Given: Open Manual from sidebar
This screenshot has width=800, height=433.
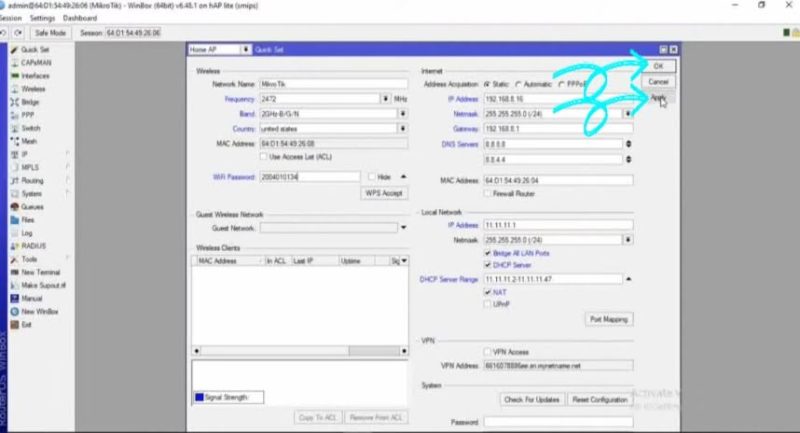Looking at the screenshot, I should click(x=27, y=298).
